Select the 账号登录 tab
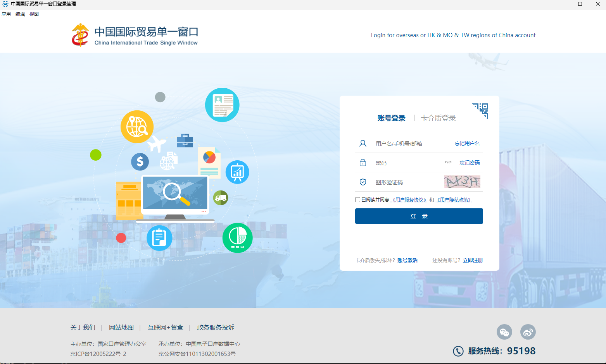 (391, 118)
